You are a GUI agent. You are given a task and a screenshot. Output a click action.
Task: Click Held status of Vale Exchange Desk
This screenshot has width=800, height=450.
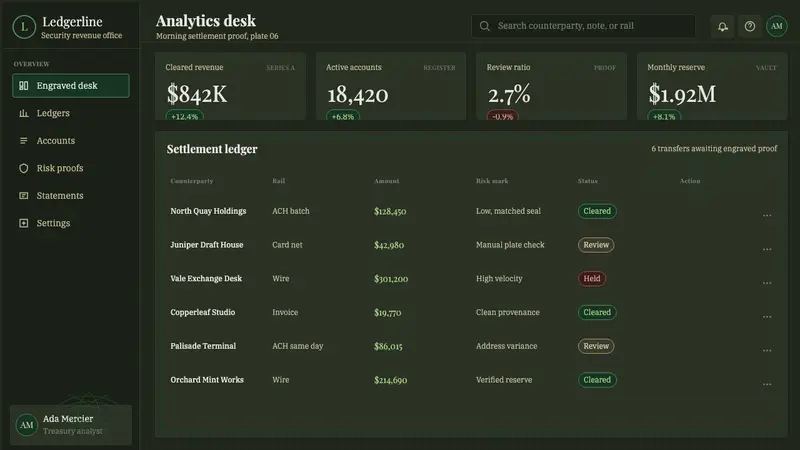tap(592, 279)
